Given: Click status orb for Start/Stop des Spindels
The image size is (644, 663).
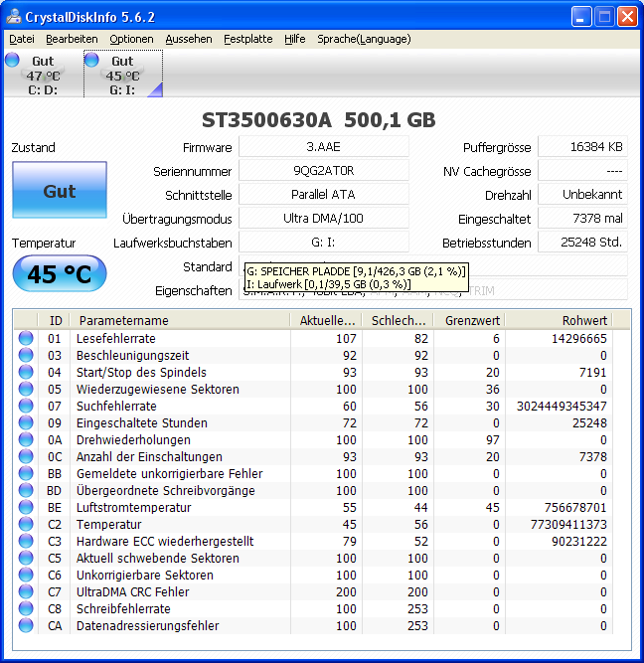Looking at the screenshot, I should pos(26,372).
